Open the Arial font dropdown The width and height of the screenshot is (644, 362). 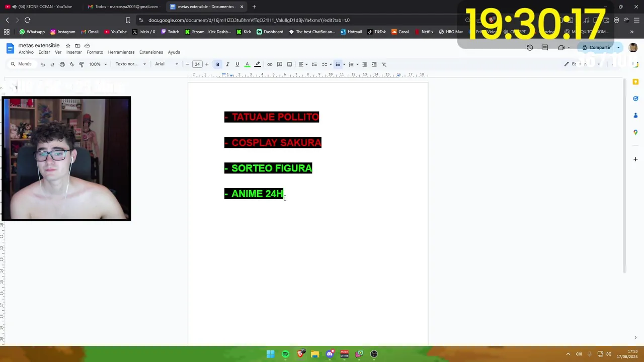(167, 64)
